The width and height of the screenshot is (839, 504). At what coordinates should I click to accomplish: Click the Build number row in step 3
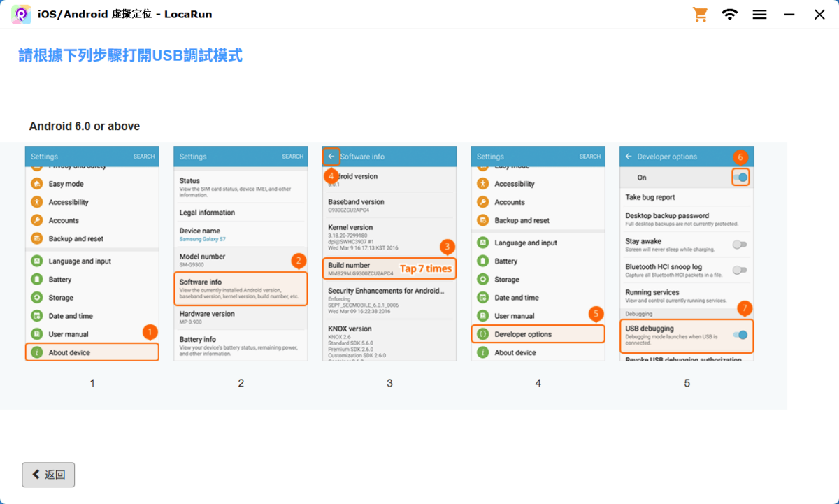coord(389,268)
